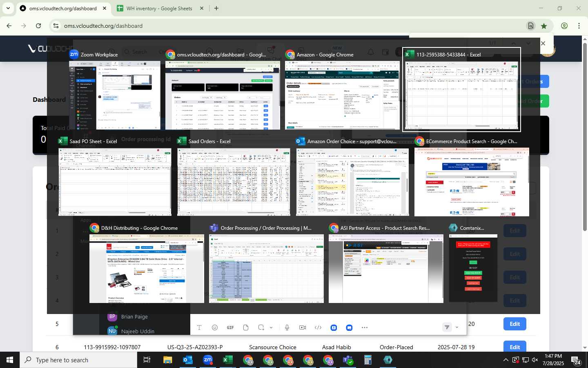The image size is (588, 368).
Task: Click the Asad Habib cell
Action: click(336, 347)
